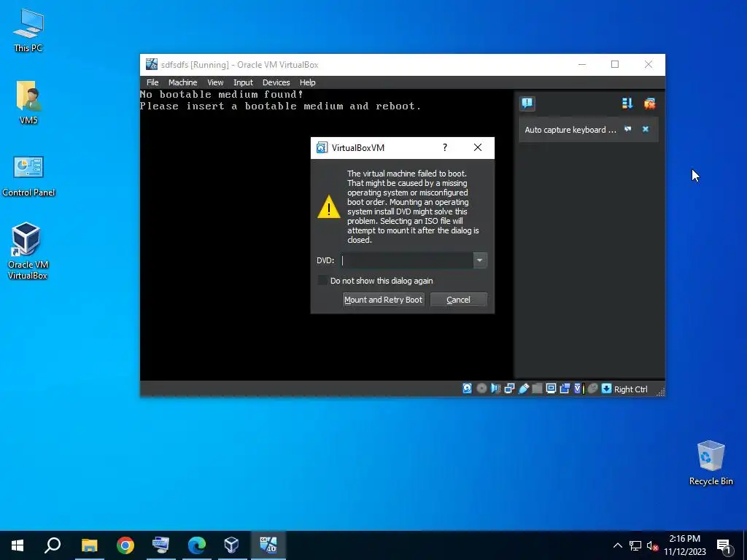Open the File menu in VirtualBox
Viewport: 747px width, 560px height.
[x=152, y=82]
